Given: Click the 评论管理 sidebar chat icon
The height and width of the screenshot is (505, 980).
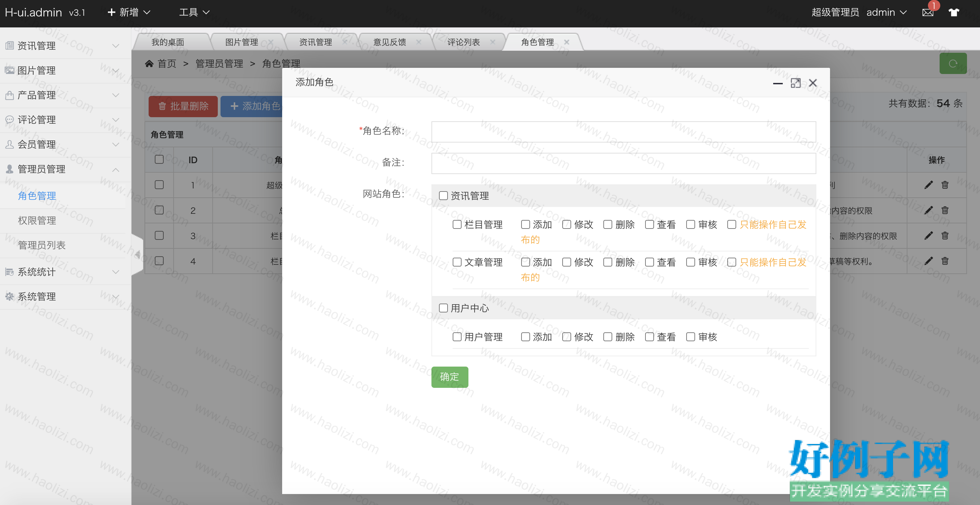Looking at the screenshot, I should pyautogui.click(x=10, y=120).
